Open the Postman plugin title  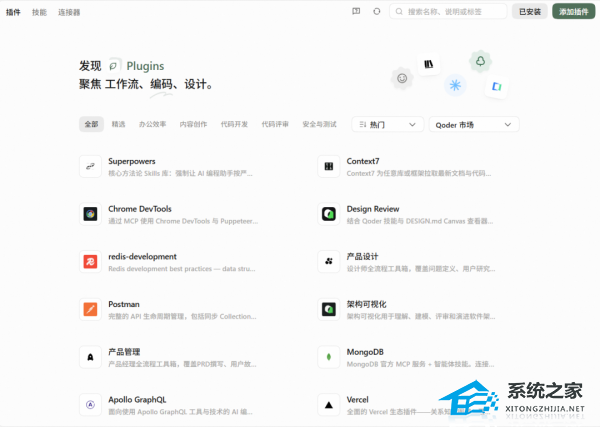tap(124, 304)
